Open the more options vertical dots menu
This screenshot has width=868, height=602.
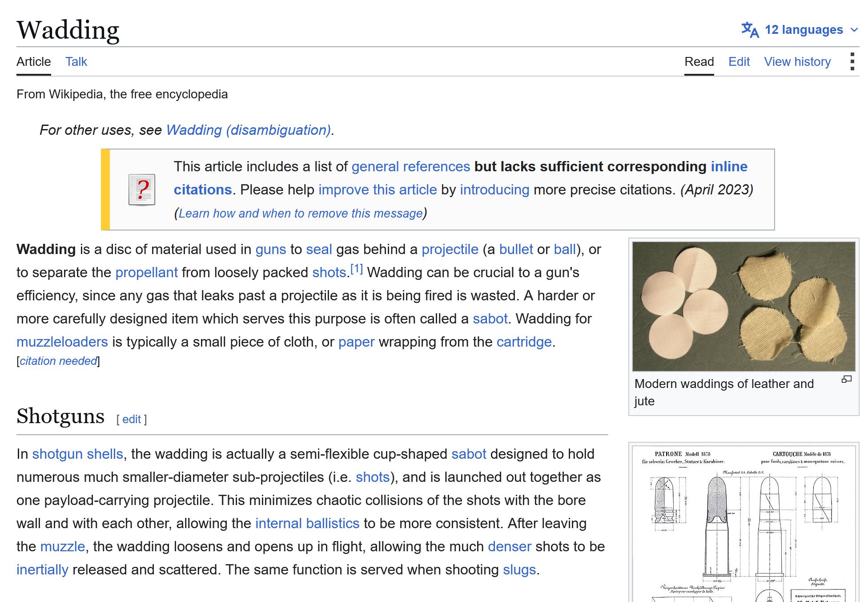(852, 61)
